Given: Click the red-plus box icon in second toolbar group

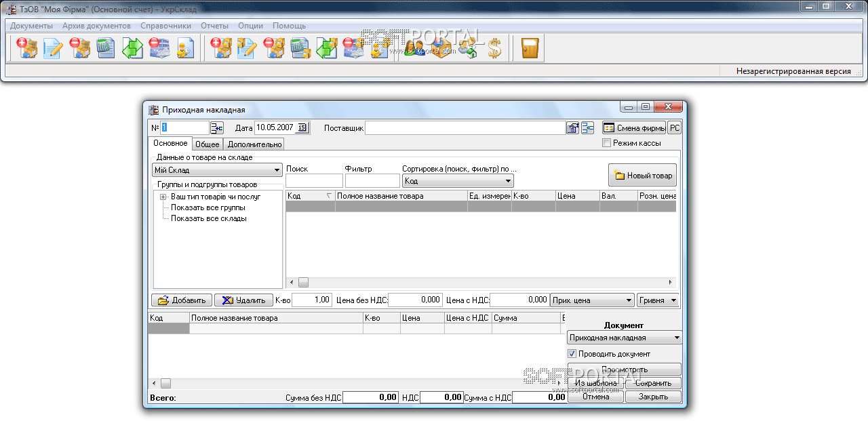Looking at the screenshot, I should point(222,48).
